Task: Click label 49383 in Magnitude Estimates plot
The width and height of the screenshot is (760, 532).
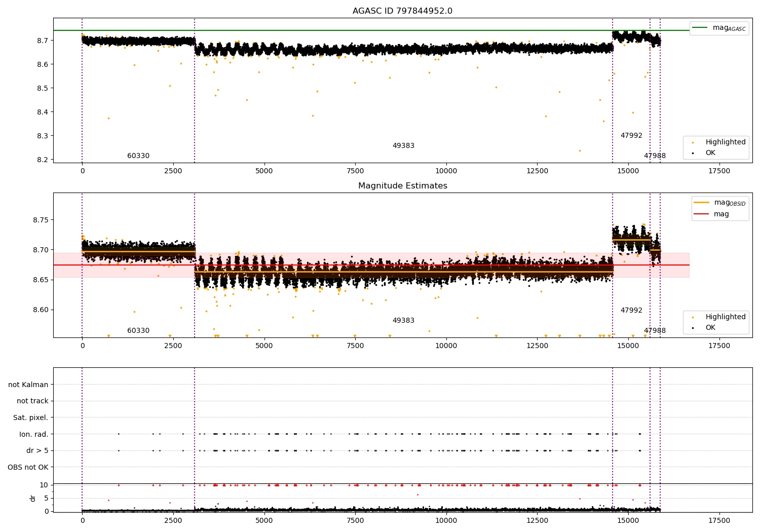Action: tap(403, 321)
